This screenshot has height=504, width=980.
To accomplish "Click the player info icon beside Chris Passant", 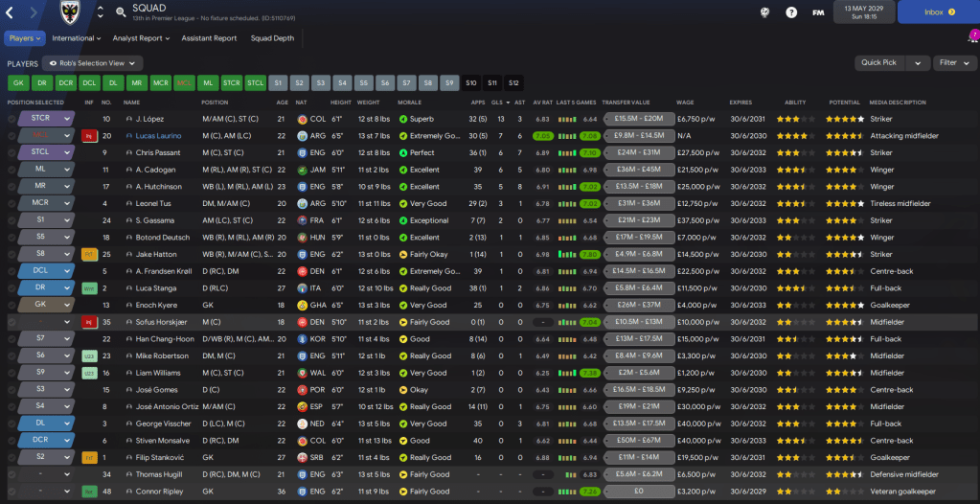I will [128, 153].
